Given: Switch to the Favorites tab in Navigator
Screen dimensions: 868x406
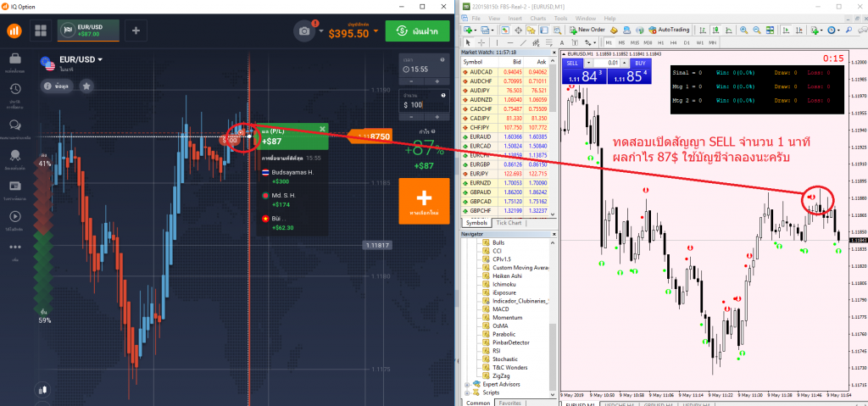Looking at the screenshot, I should [510, 403].
